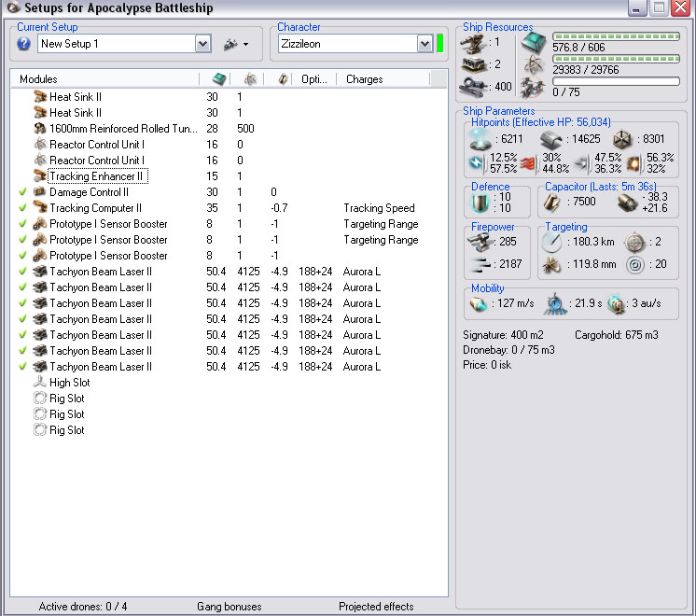The height and width of the screenshot is (616, 696).
Task: Click the Modules column header
Action: point(38,79)
